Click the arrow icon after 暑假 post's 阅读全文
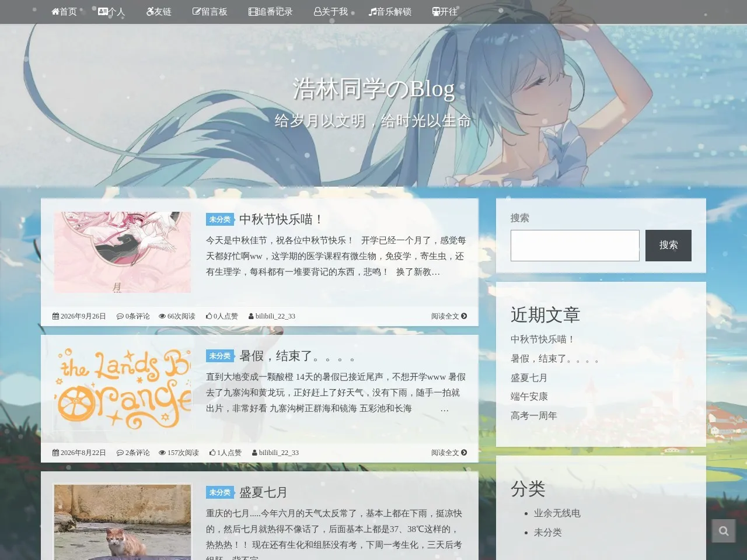Image resolution: width=747 pixels, height=560 pixels. click(x=464, y=453)
